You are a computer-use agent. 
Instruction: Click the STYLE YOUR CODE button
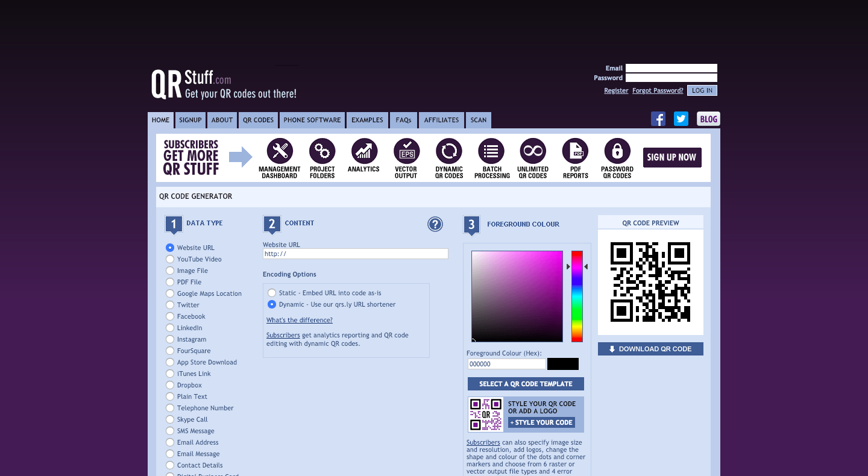(541, 422)
